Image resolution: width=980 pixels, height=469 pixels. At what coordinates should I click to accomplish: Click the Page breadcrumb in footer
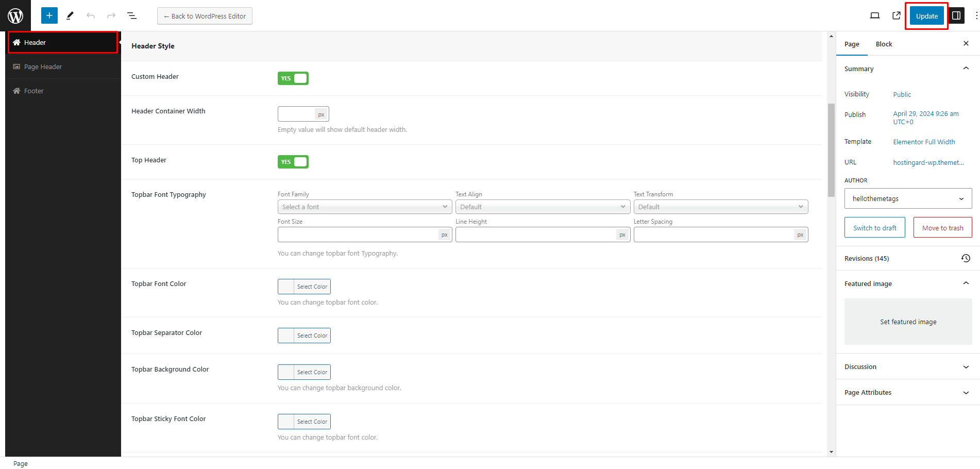21,463
